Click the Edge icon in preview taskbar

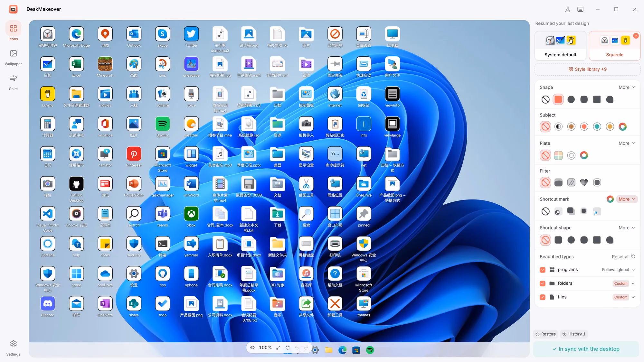point(342,350)
